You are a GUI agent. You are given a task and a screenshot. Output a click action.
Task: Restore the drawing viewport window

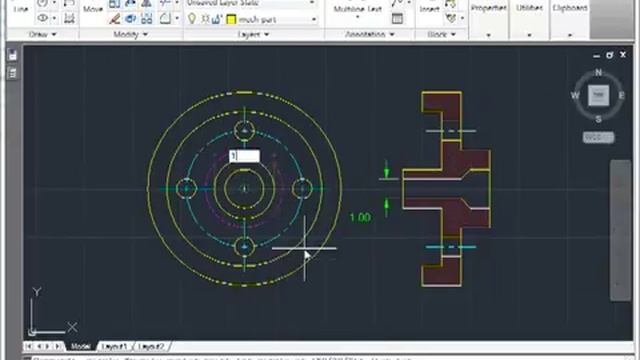coord(610,55)
